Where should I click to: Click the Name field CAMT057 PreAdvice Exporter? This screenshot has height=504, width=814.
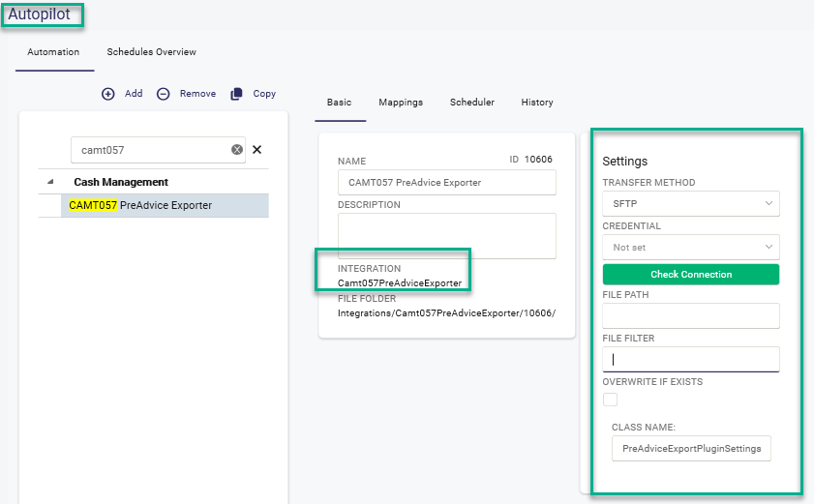(447, 182)
